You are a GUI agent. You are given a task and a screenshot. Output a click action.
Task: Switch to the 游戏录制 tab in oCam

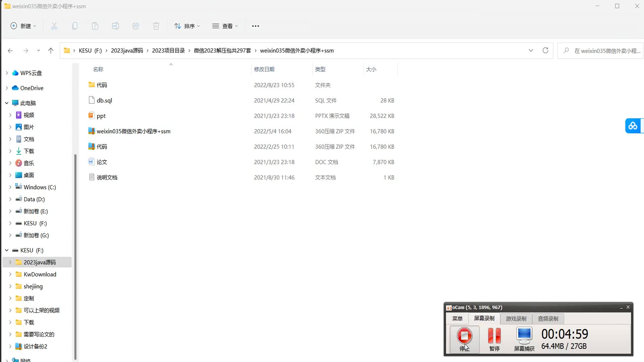tap(516, 318)
